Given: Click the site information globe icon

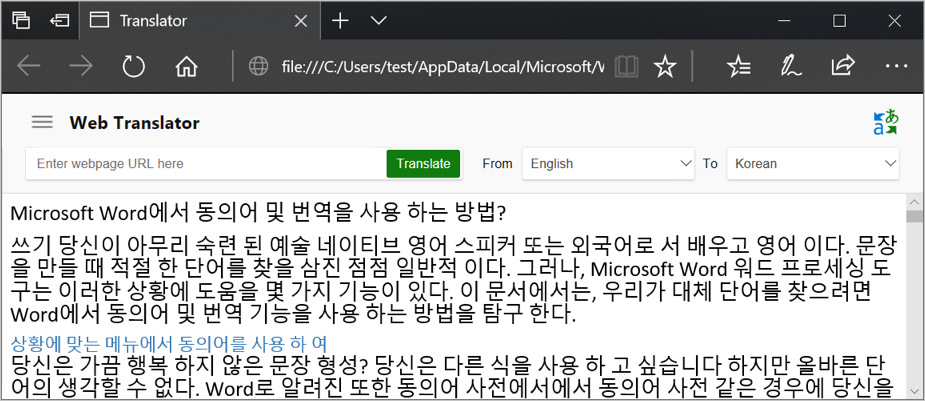Looking at the screenshot, I should tap(258, 67).
